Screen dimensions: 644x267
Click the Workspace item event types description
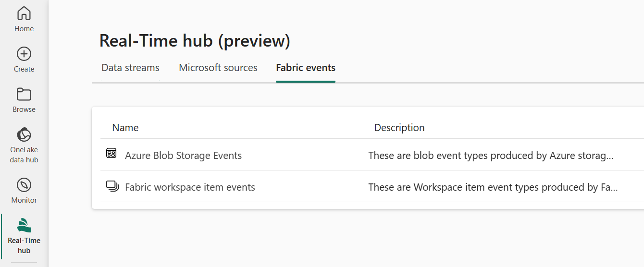(493, 187)
